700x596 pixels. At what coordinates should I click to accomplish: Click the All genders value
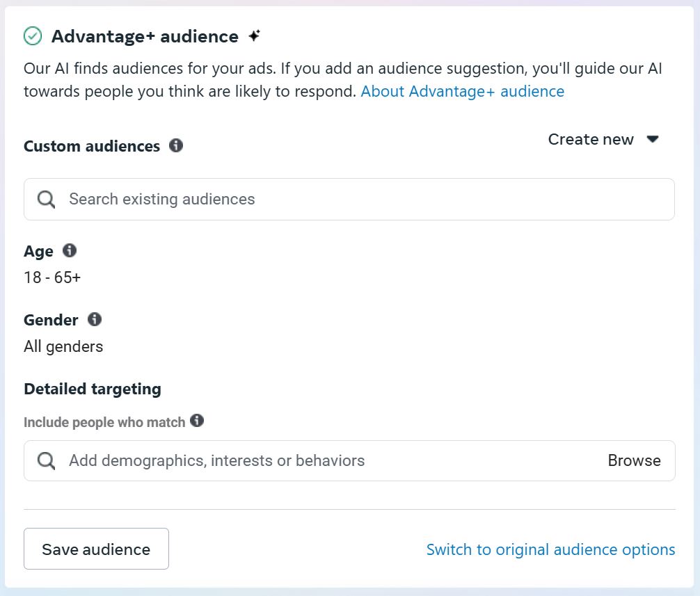point(63,346)
